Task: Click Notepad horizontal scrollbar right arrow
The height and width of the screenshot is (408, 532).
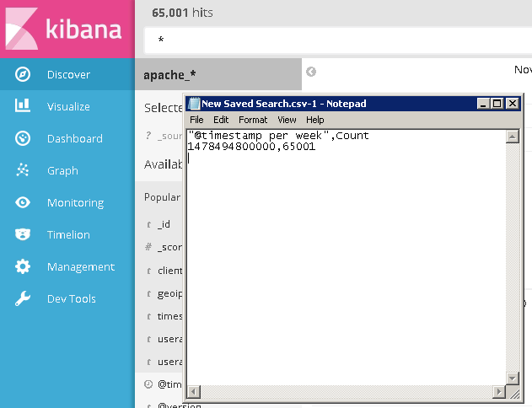Action: (x=499, y=392)
